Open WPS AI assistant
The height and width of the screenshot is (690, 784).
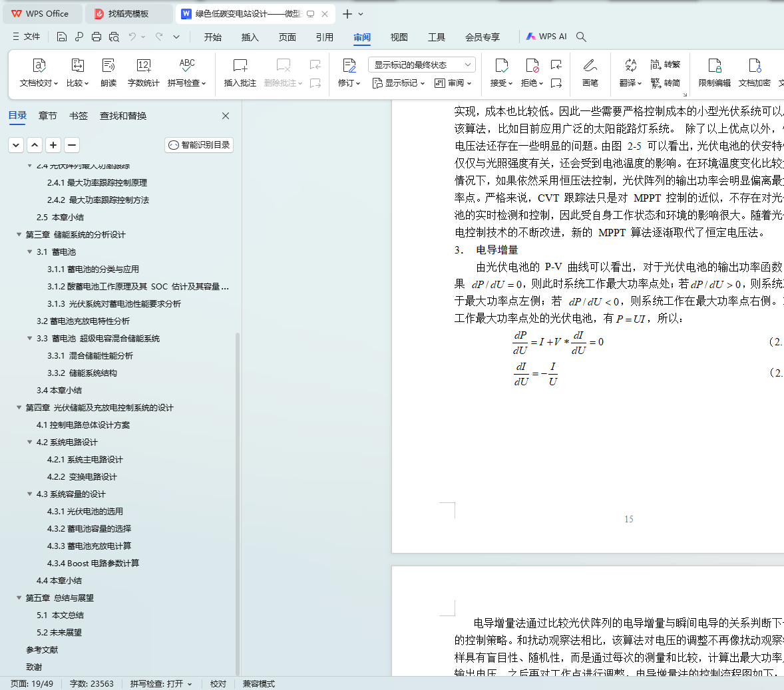coord(546,37)
